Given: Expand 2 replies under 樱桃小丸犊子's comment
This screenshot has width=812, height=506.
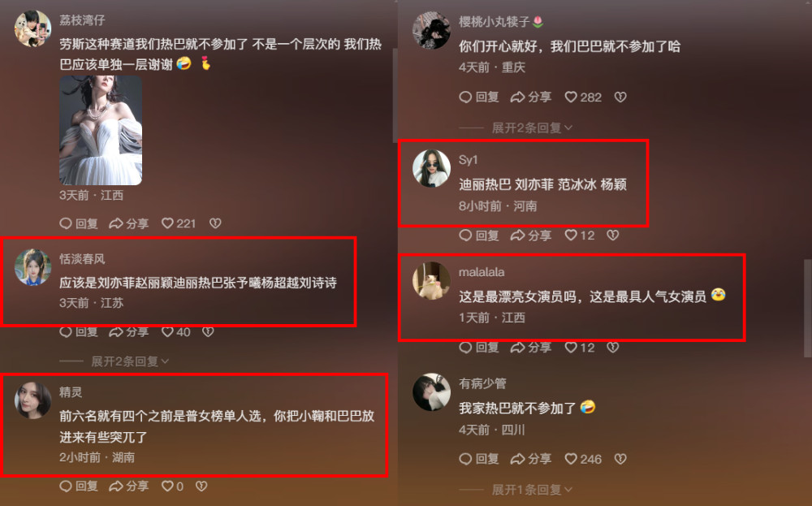Looking at the screenshot, I should point(532,128).
